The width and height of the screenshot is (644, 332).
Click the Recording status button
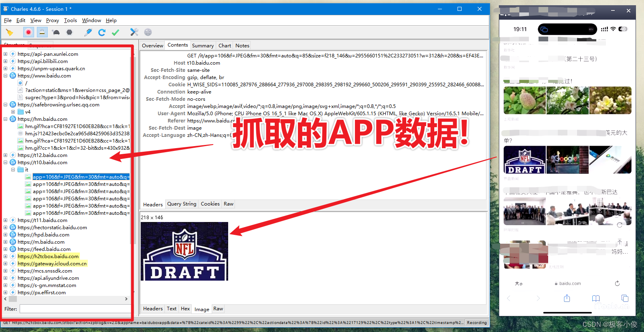(477, 322)
